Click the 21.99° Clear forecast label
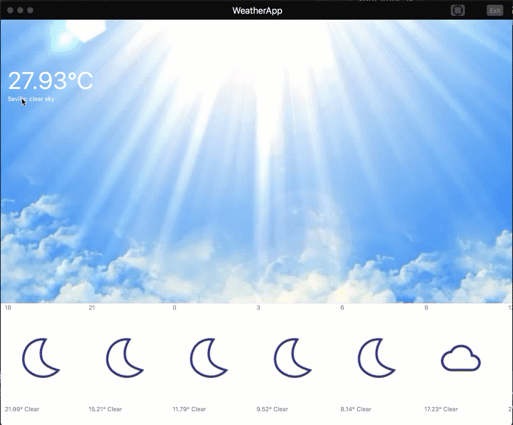Screen dimensions: 513x425 point(22,409)
